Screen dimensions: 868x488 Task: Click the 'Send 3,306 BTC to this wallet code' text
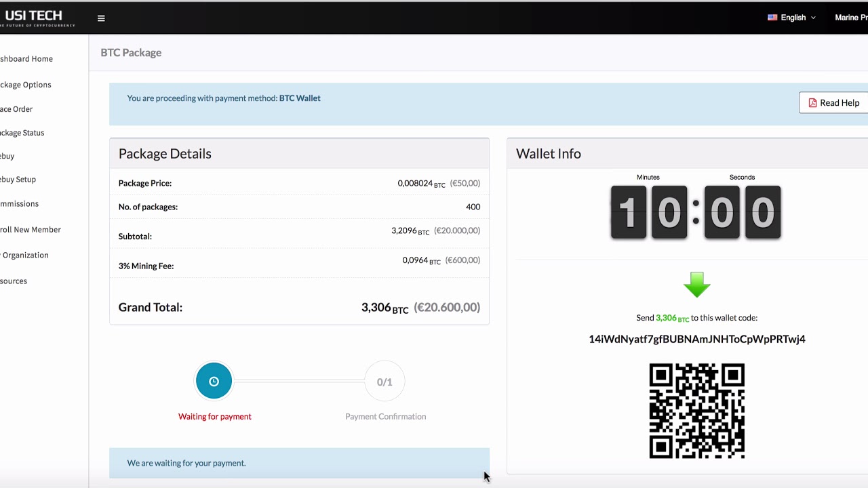697,318
